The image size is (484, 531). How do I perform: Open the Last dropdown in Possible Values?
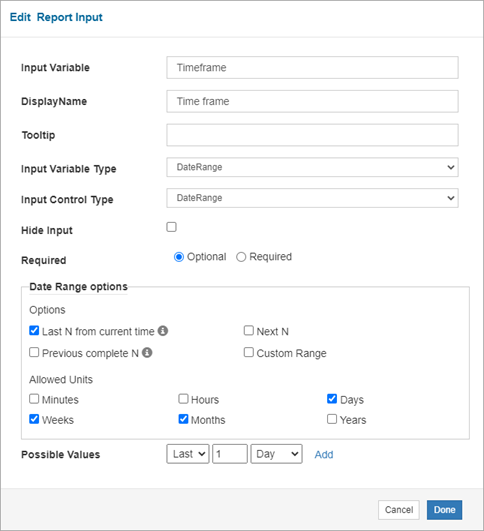point(188,454)
